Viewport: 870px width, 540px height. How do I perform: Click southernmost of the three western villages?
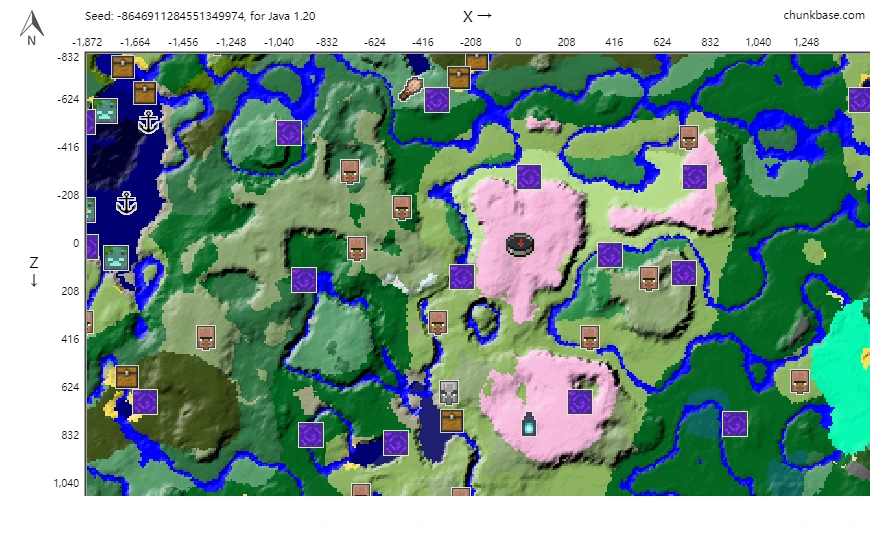click(x=357, y=249)
